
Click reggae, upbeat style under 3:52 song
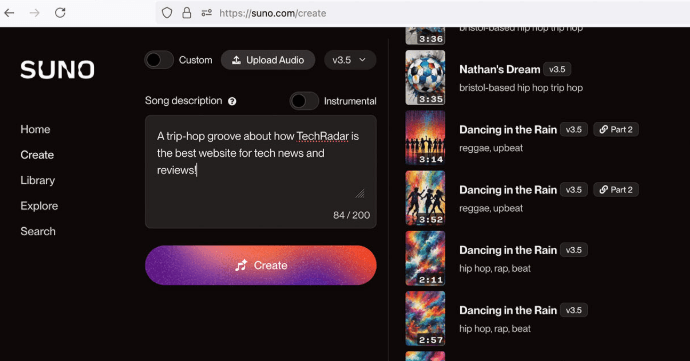point(491,209)
